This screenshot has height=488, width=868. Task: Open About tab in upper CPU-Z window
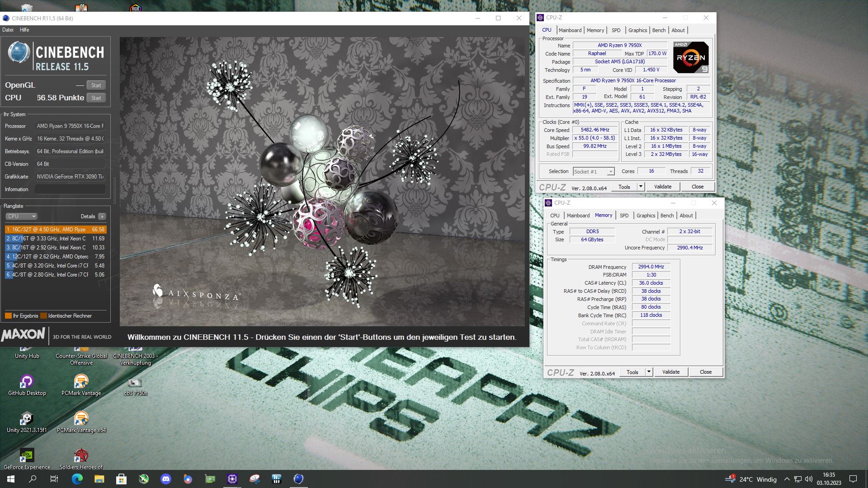(x=678, y=30)
